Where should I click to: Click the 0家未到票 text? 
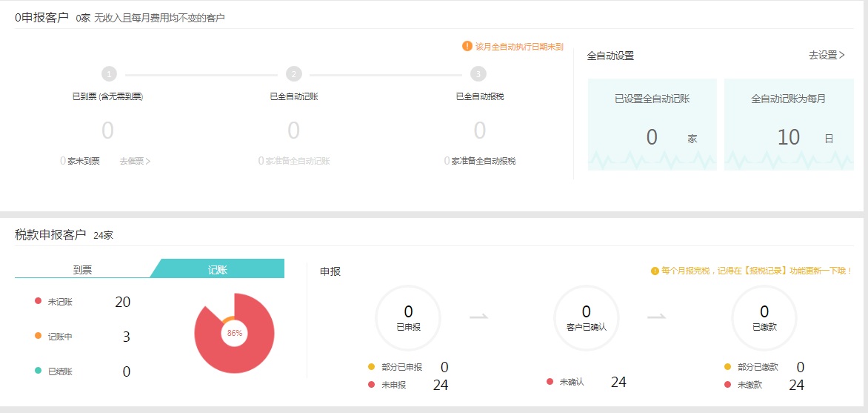(x=80, y=162)
